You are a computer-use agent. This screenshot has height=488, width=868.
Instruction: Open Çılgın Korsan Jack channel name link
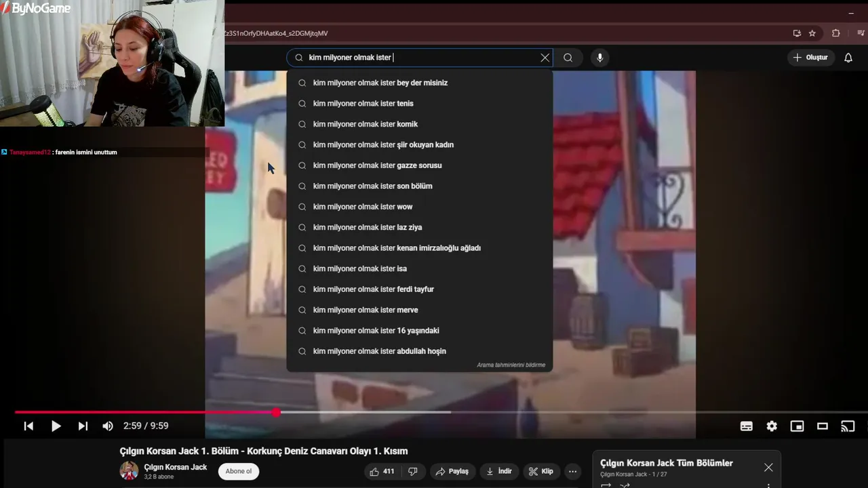pos(175,467)
